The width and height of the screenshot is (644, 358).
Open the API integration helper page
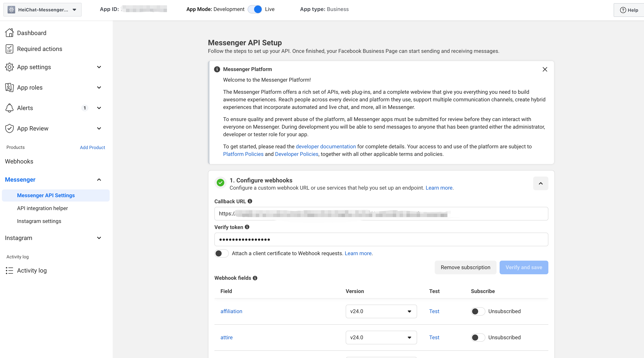tap(42, 208)
